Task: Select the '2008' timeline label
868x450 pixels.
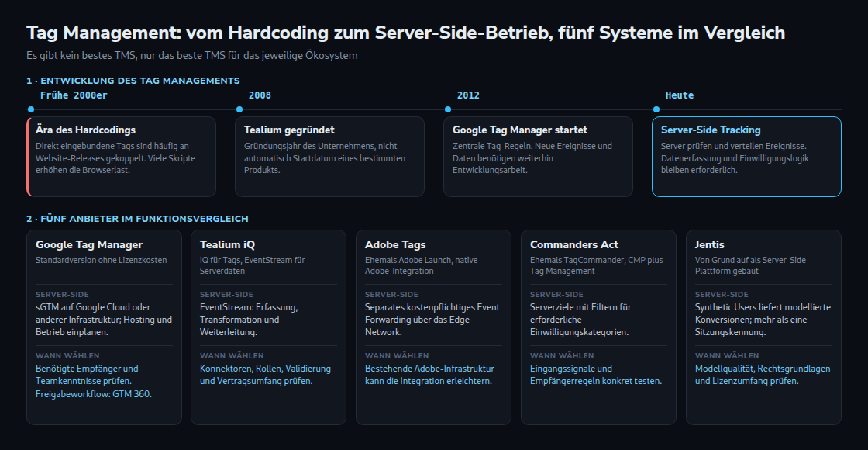Action: click(260, 95)
